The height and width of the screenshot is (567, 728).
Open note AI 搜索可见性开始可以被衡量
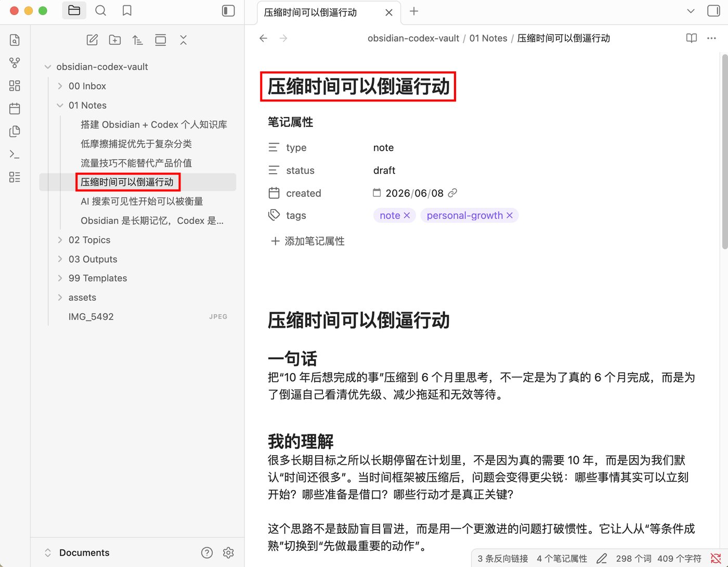(142, 201)
